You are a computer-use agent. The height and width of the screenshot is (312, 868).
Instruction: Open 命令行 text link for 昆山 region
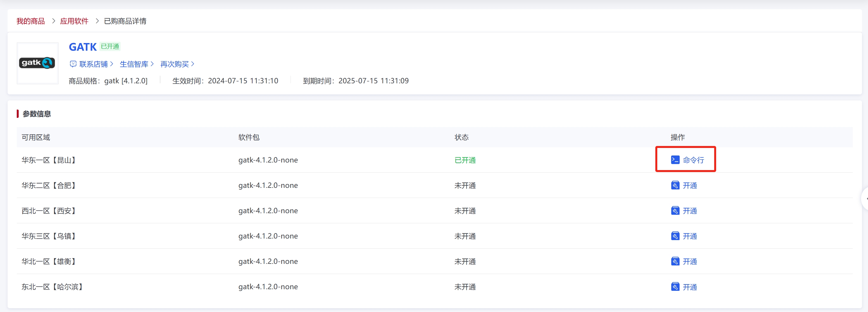pos(693,160)
